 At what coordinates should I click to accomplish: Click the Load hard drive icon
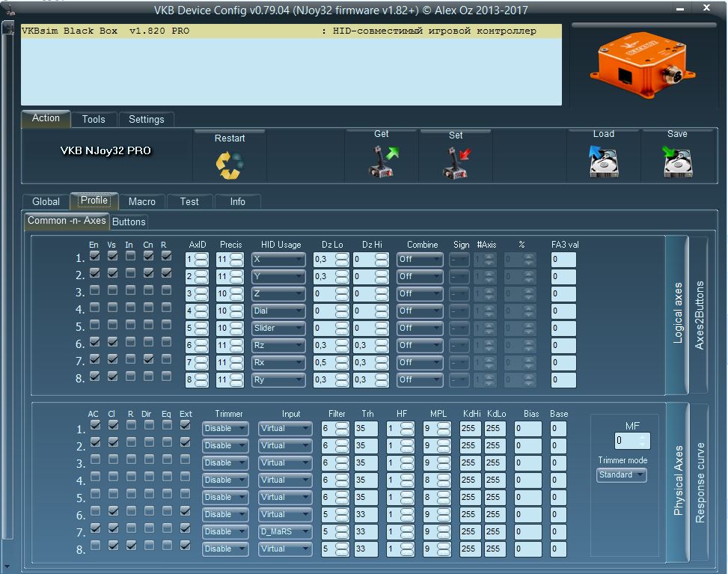point(603,162)
